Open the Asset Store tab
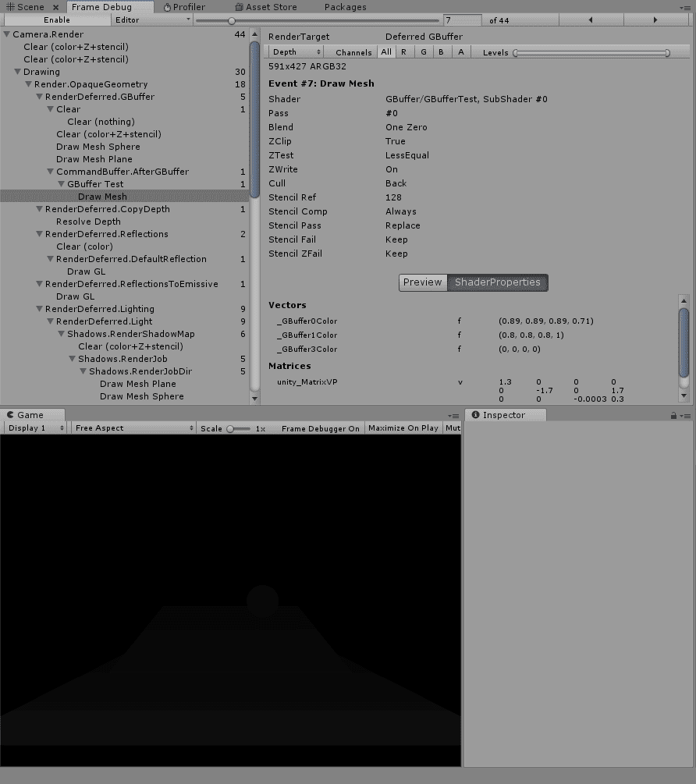This screenshot has width=696, height=784. (x=265, y=7)
